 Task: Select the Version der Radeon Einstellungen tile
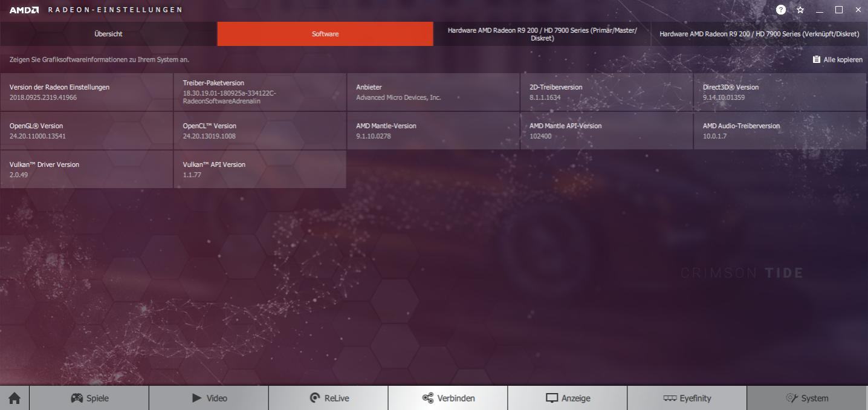[86, 92]
